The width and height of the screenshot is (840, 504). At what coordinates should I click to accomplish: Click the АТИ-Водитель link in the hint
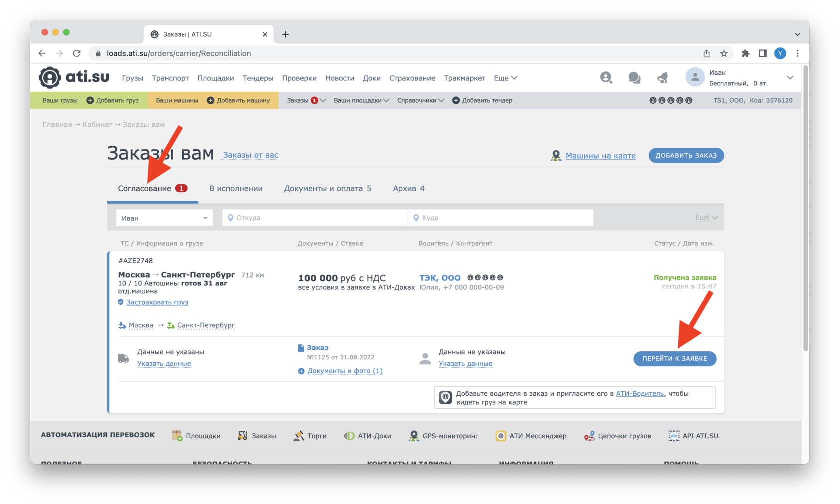pyautogui.click(x=640, y=393)
